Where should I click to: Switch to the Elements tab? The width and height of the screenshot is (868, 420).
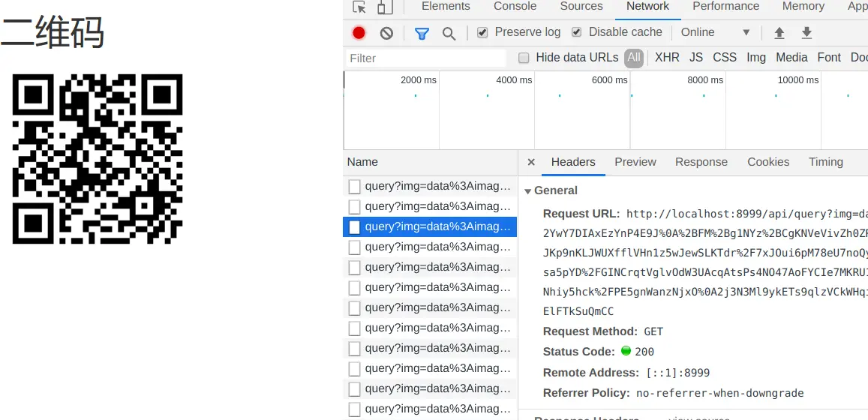click(x=446, y=6)
